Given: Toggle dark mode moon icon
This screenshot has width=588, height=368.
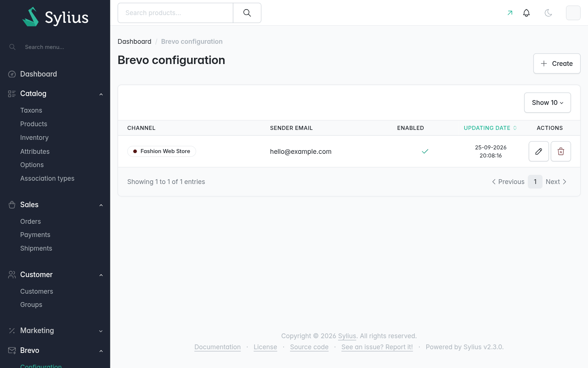Looking at the screenshot, I should coord(548,13).
